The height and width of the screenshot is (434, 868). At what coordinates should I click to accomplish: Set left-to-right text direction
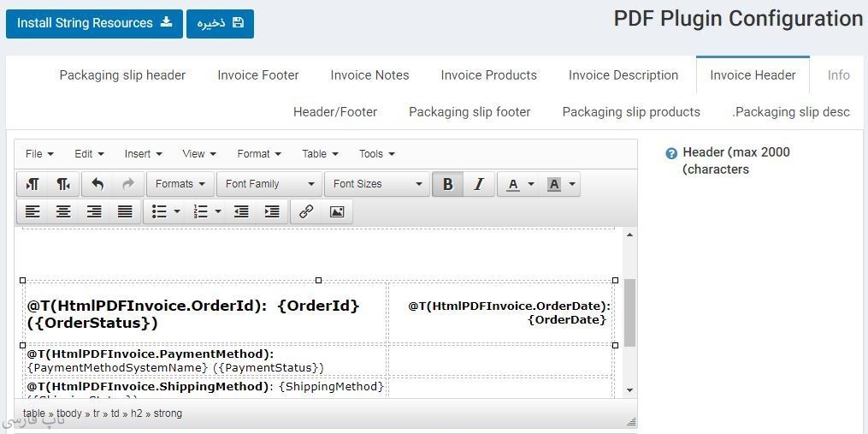(32, 184)
